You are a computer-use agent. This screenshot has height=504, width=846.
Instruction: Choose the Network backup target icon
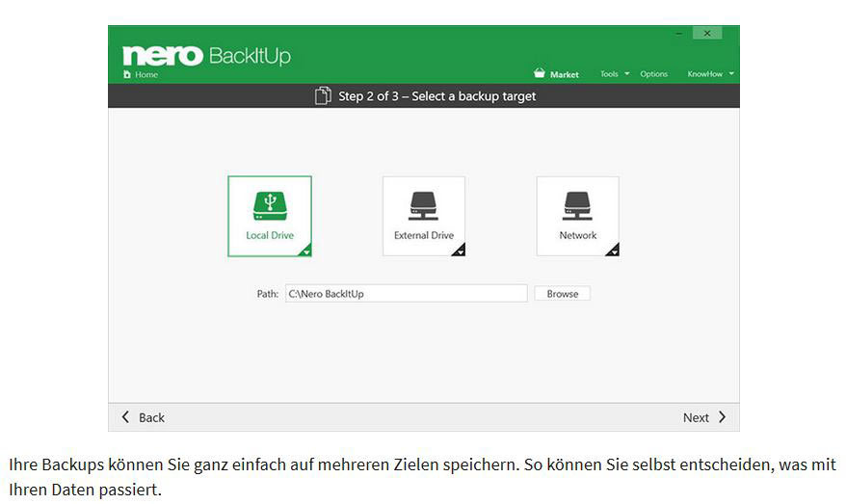pos(577,205)
